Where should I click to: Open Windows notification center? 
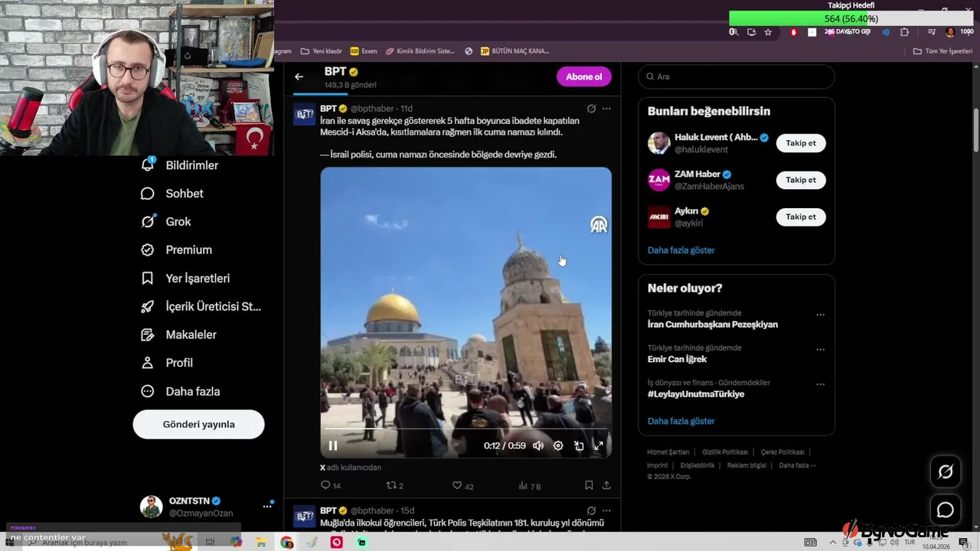963,543
